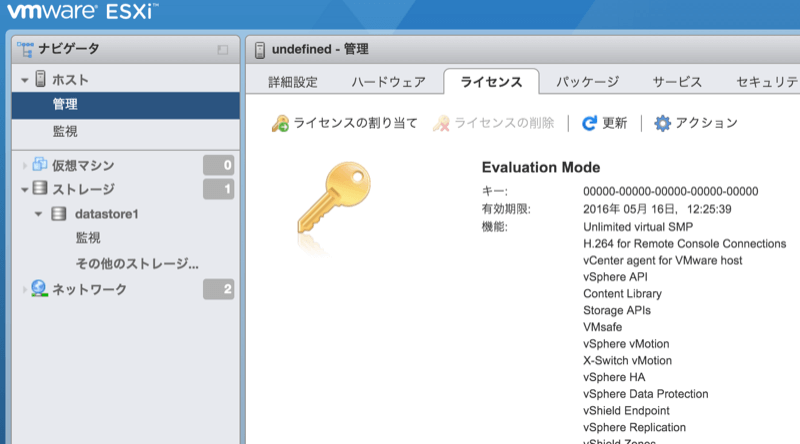Screen dimensions: 800x444
Task: Click the 仮想マシン count badge 0
Action: coord(218,165)
